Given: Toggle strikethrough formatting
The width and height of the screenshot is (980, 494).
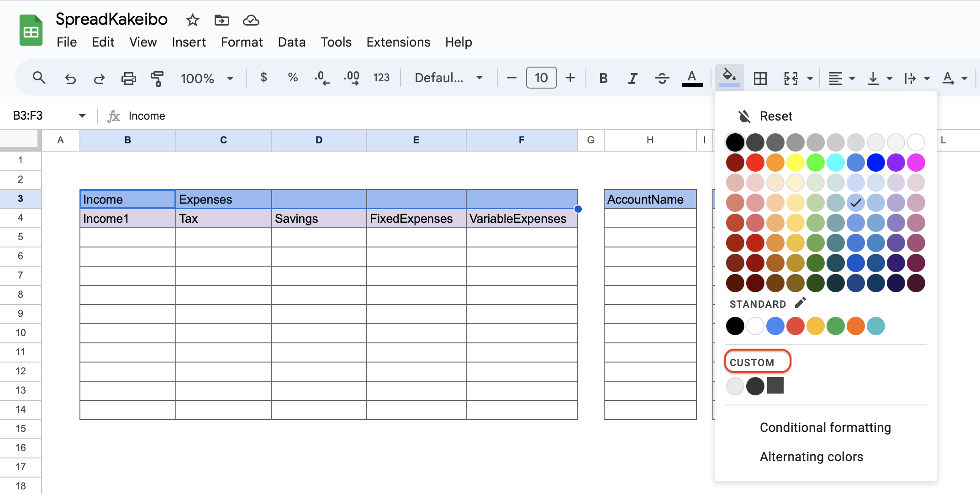Looking at the screenshot, I should click(x=662, y=78).
